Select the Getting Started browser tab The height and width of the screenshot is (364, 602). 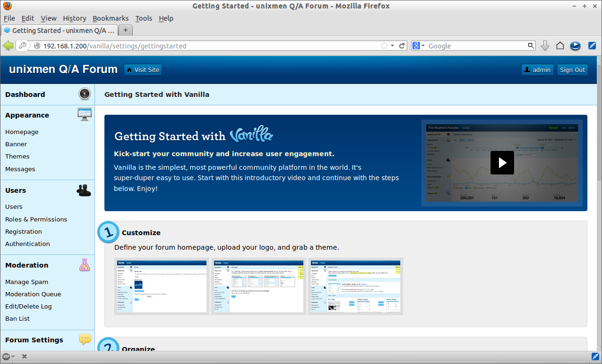click(59, 30)
